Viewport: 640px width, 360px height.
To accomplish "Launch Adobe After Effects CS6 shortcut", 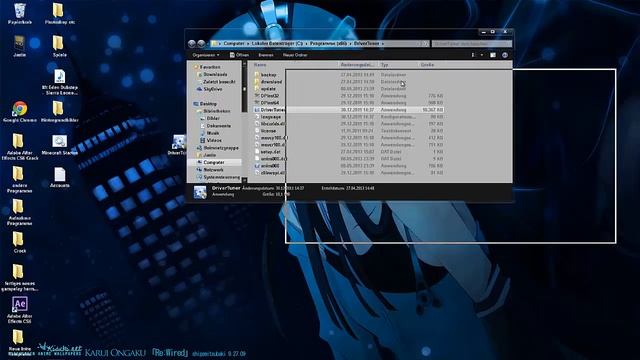I will click(x=20, y=310).
